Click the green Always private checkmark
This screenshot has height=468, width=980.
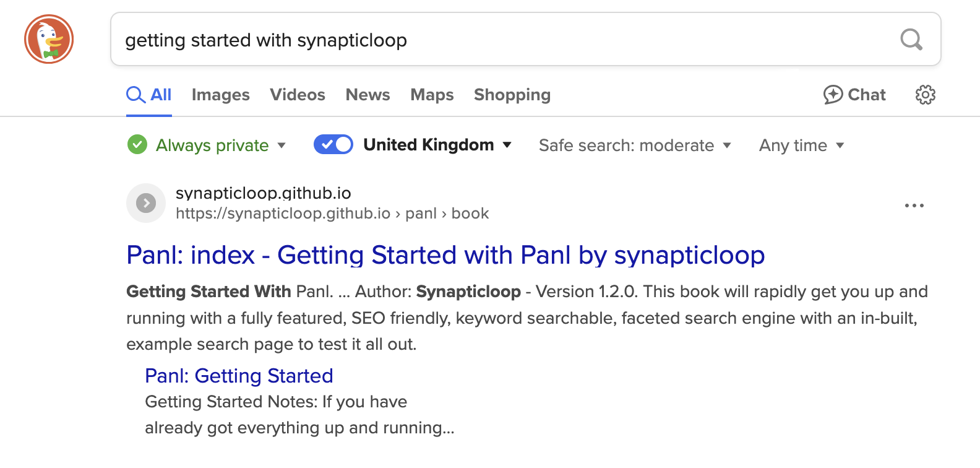pos(137,145)
